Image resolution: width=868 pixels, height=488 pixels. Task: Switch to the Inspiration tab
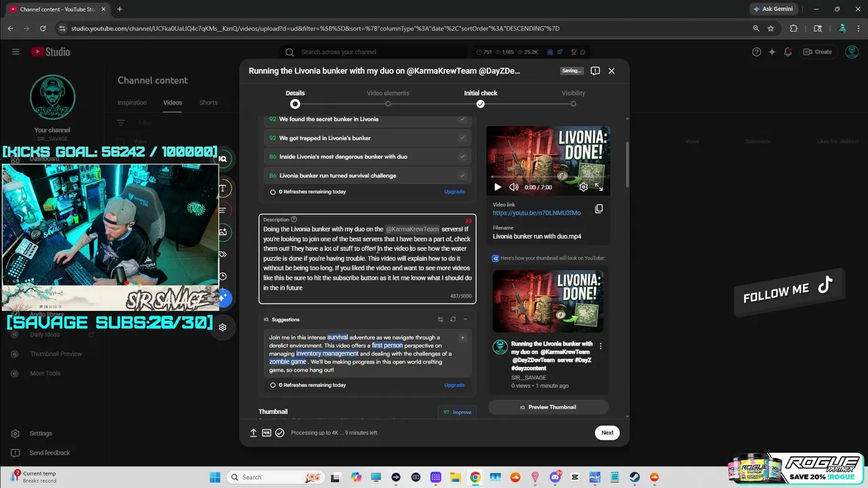[132, 102]
